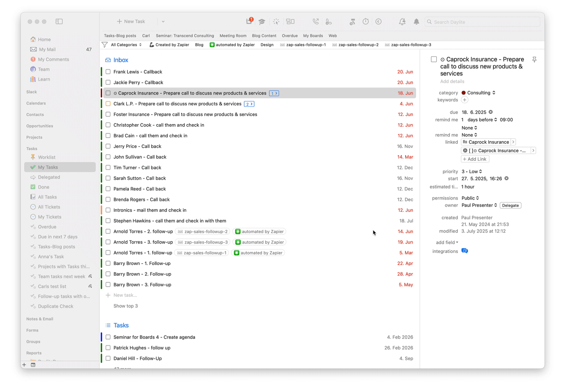Open the priority 3 Low dropdown
The image size is (588, 387).
coord(472,171)
